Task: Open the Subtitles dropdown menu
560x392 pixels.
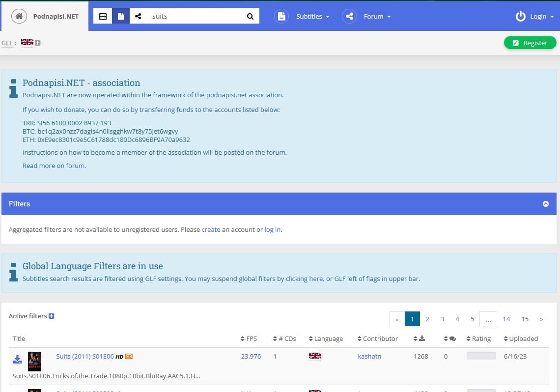Action: [313, 16]
